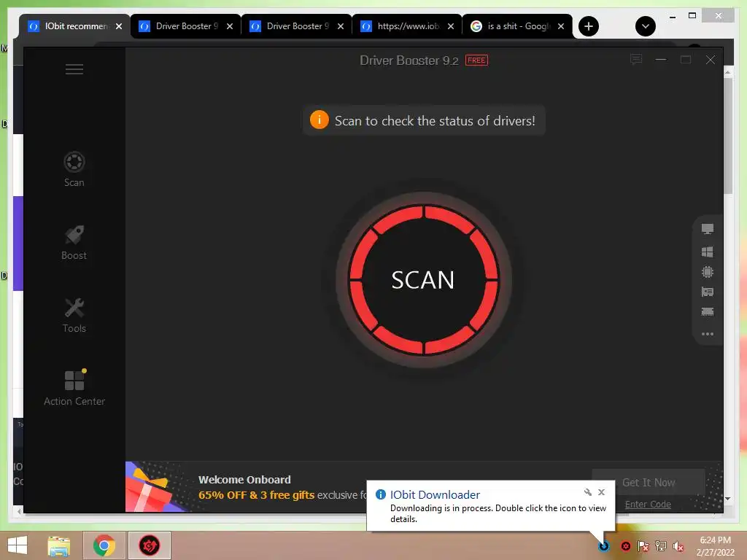The image size is (747, 560).
Task: Open the Action Center section
Action: point(74,388)
